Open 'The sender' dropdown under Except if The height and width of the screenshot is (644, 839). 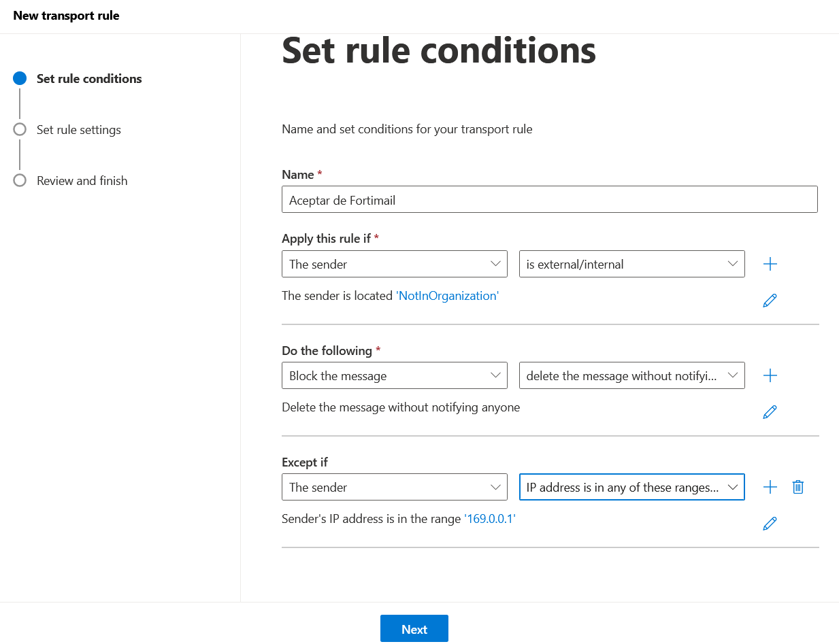394,487
